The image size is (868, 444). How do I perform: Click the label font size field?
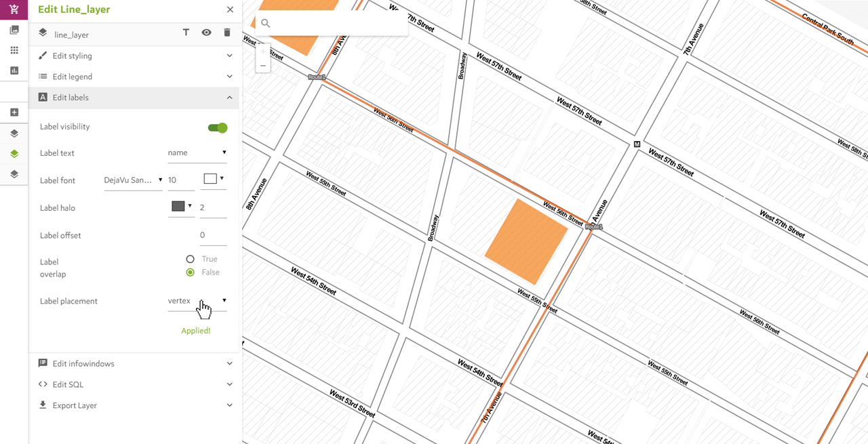click(181, 180)
